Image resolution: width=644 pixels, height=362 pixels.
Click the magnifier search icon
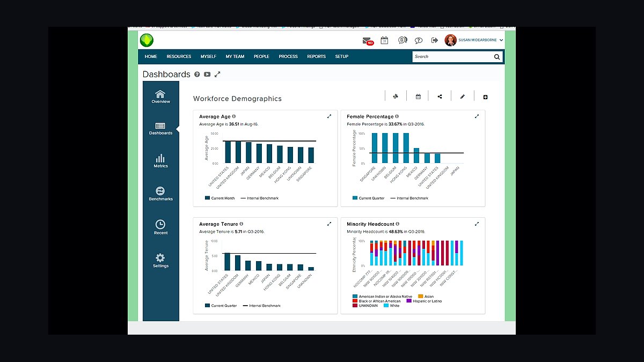(x=497, y=56)
